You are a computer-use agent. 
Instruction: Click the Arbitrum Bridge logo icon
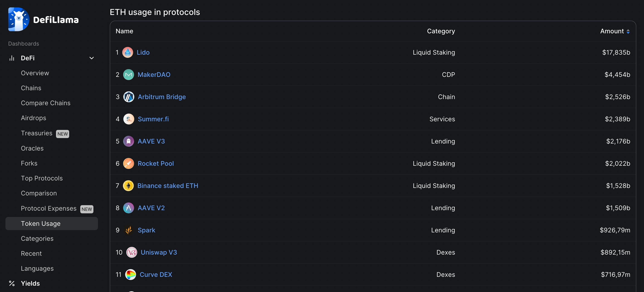click(129, 97)
